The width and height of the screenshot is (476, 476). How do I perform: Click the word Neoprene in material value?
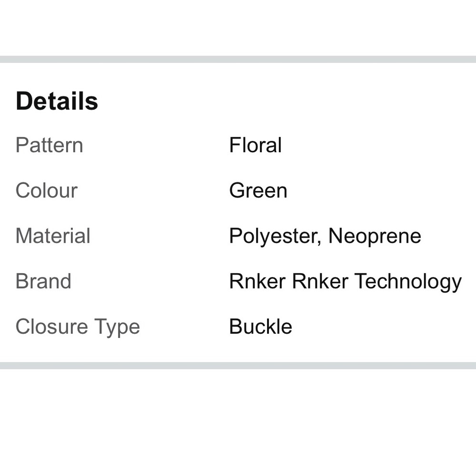click(x=375, y=237)
